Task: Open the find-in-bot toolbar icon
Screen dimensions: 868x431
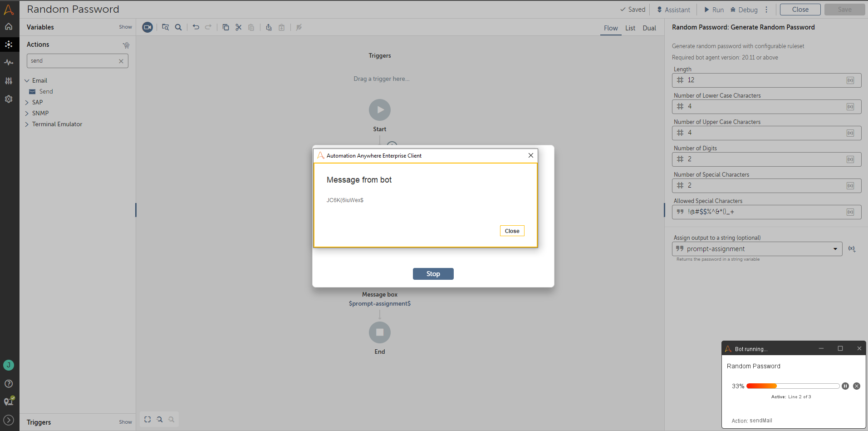Action: click(x=166, y=27)
